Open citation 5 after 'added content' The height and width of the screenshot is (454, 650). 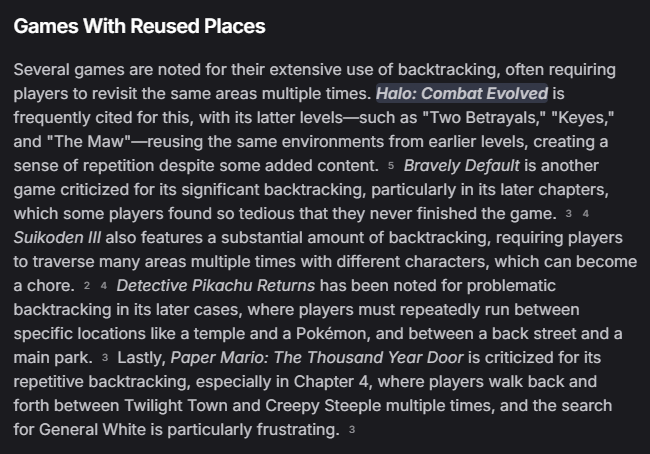[391, 166]
